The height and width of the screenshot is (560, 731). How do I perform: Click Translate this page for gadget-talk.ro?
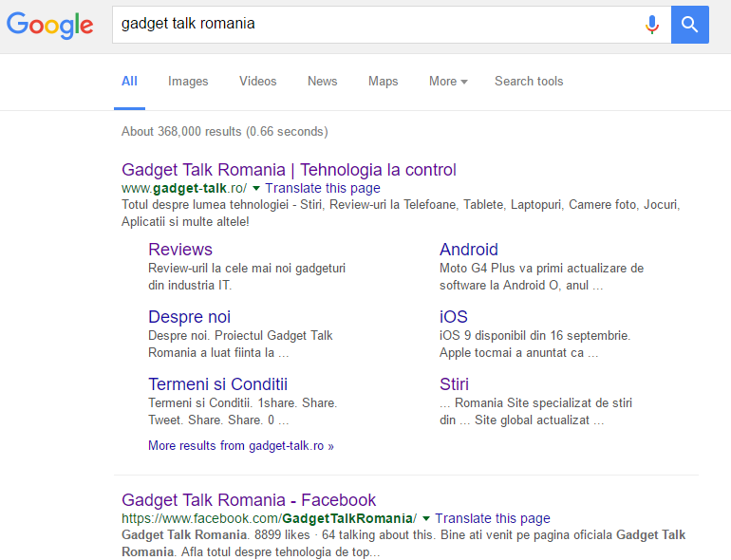(x=323, y=188)
